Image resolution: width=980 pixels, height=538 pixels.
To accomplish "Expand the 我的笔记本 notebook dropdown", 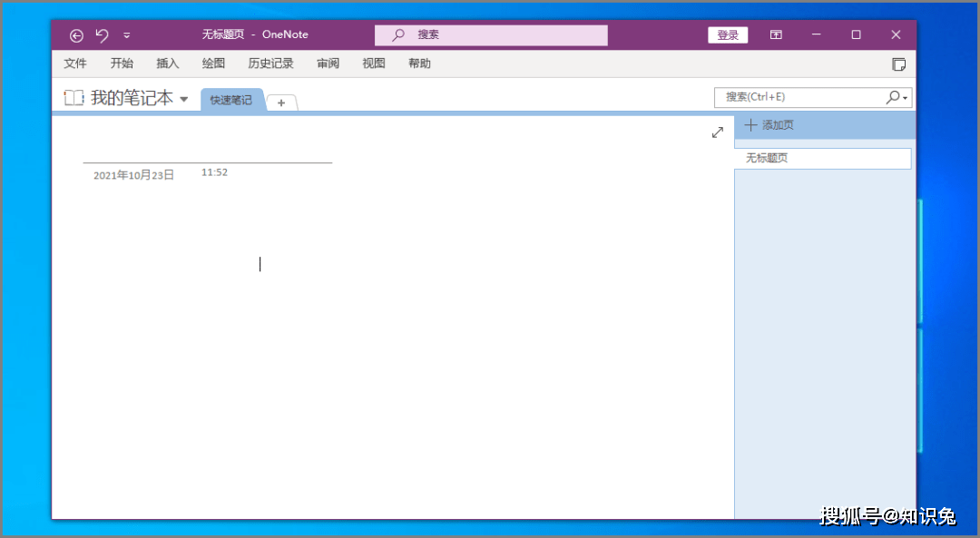I will pos(183,99).
